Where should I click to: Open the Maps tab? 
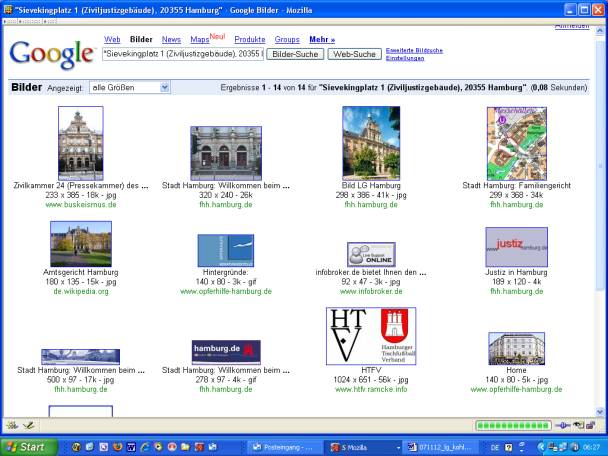tap(200, 40)
